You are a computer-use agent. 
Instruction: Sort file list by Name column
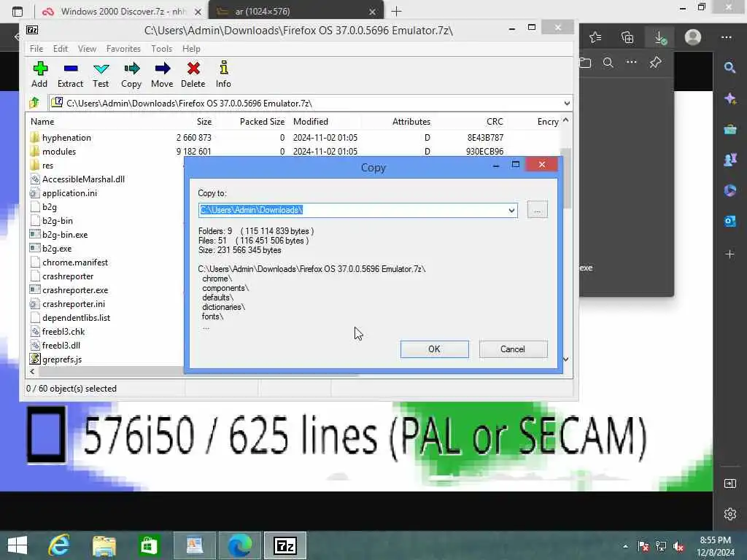[42, 122]
